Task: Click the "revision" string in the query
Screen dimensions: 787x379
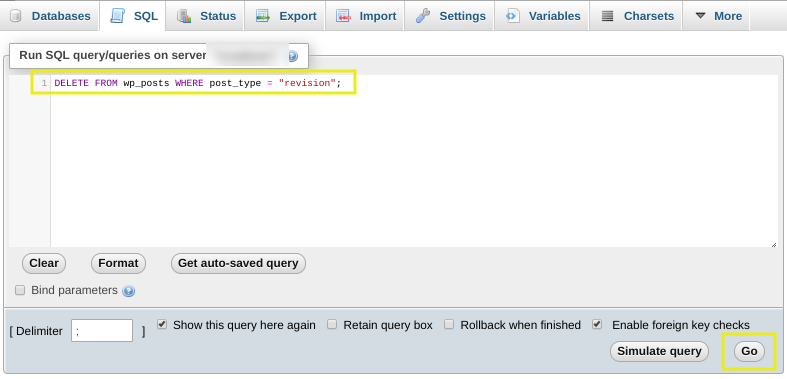Action: pyautogui.click(x=307, y=83)
